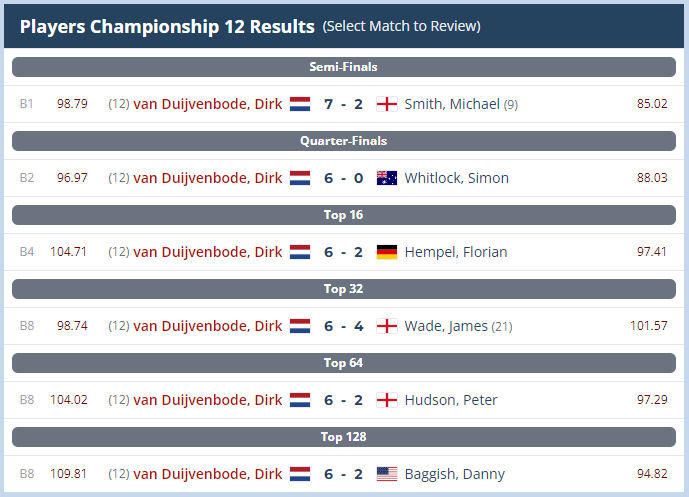Click the Semi-Finals section header bar
689x497 pixels.
344,67
